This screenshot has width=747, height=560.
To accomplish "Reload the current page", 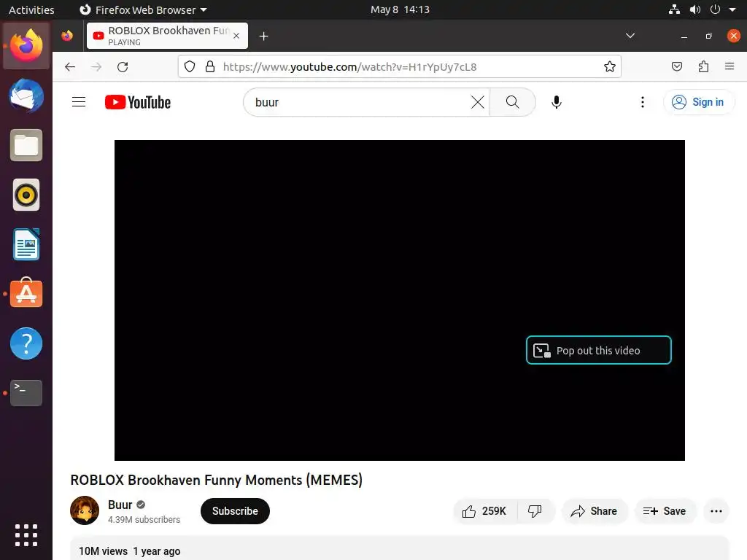I will (x=123, y=66).
